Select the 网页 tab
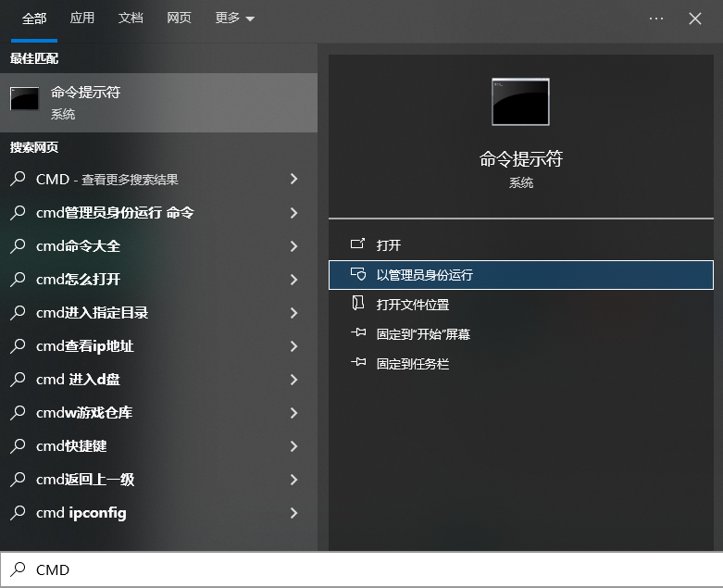723x588 pixels. click(179, 19)
